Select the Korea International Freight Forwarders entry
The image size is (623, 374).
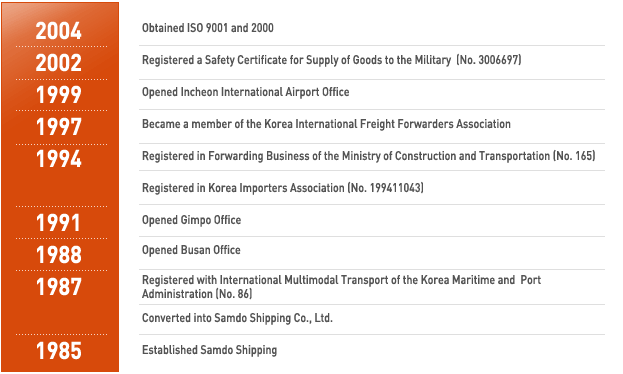(x=326, y=124)
